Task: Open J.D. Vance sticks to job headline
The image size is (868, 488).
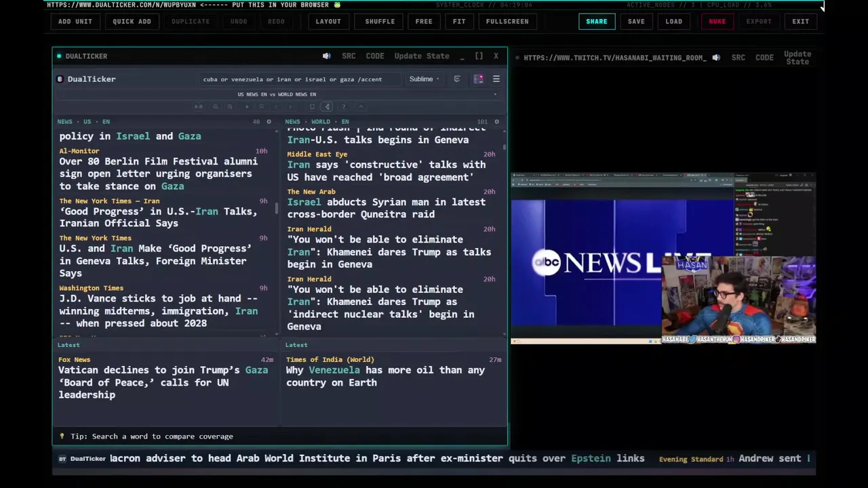Action: (x=158, y=311)
